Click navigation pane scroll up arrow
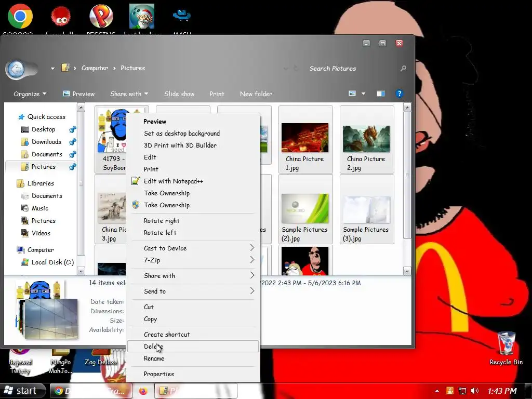Viewport: 532px width, 399px height. 81,108
